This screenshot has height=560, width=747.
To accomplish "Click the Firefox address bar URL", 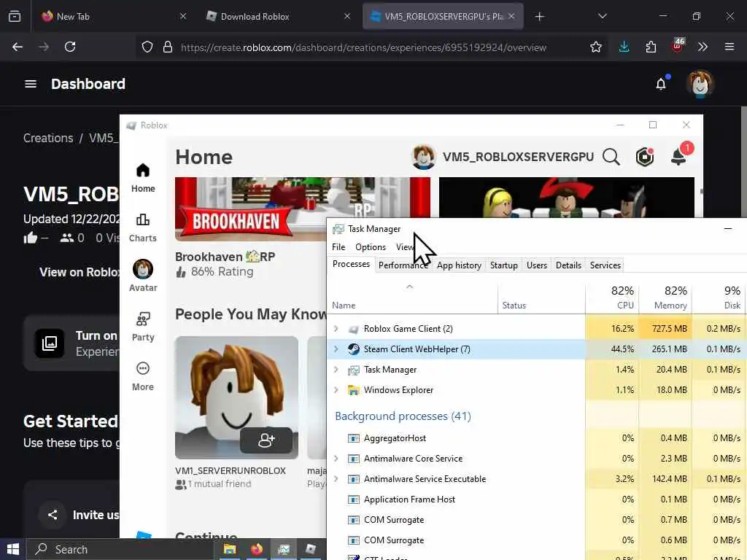I will [x=363, y=47].
